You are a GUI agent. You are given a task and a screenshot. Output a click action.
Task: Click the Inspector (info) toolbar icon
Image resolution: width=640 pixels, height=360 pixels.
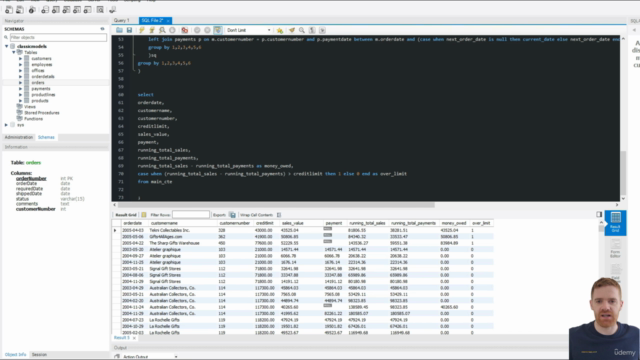[32, 10]
